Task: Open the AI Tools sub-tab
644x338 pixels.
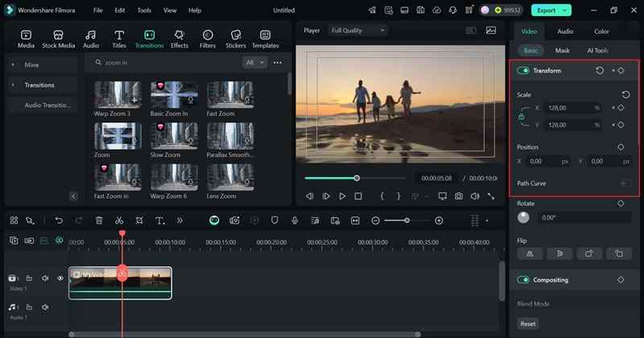Action: tap(597, 50)
